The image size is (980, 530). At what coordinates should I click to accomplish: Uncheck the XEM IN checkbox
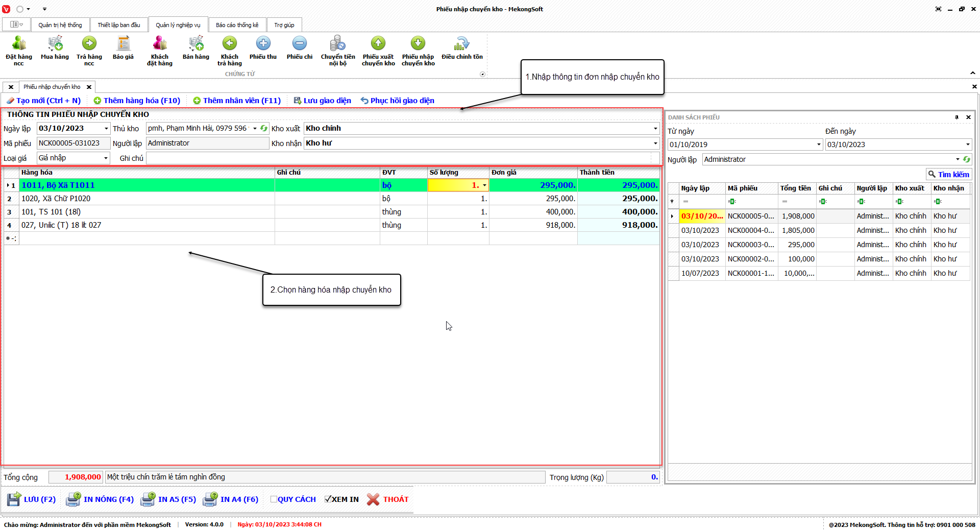click(x=328, y=499)
